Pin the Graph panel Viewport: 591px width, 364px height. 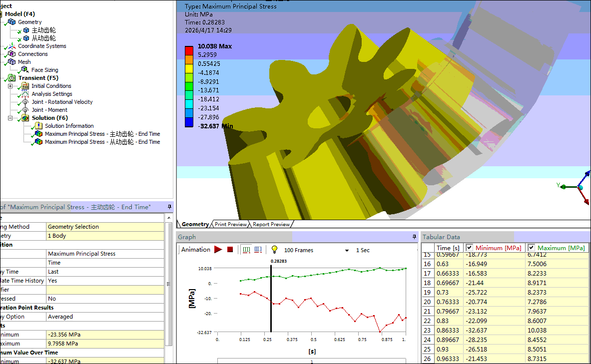[414, 237]
